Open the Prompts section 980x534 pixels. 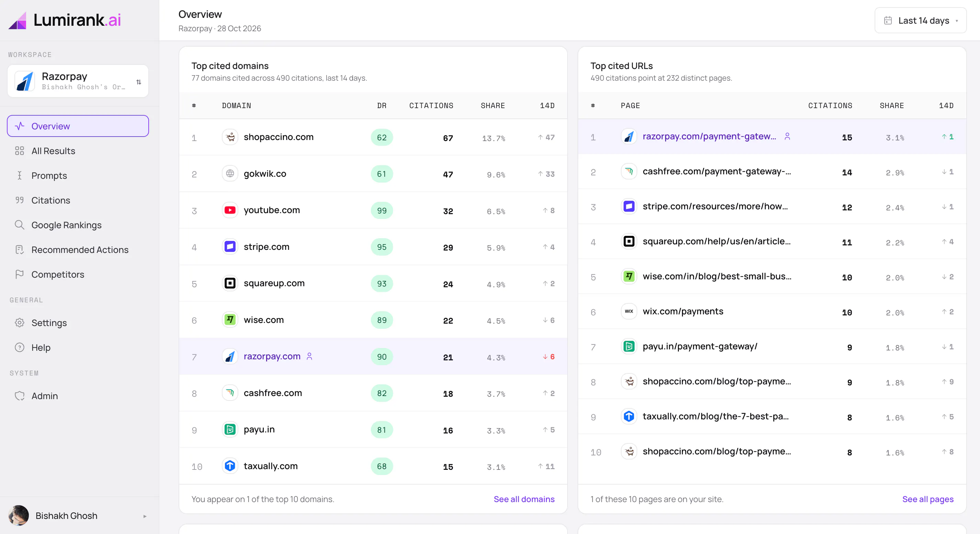78,176
